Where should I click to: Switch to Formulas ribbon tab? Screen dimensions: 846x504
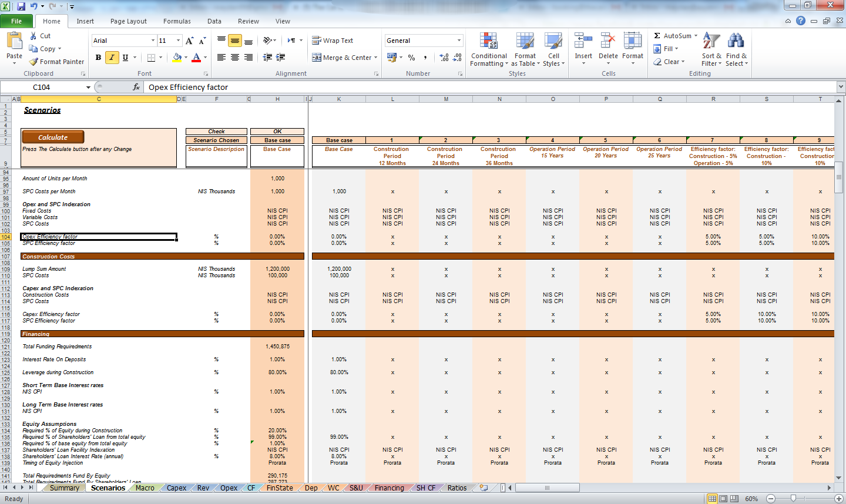pos(177,21)
